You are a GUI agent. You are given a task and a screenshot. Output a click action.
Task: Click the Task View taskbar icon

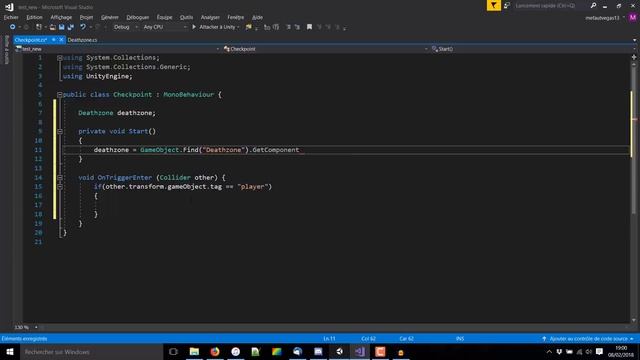173,351
